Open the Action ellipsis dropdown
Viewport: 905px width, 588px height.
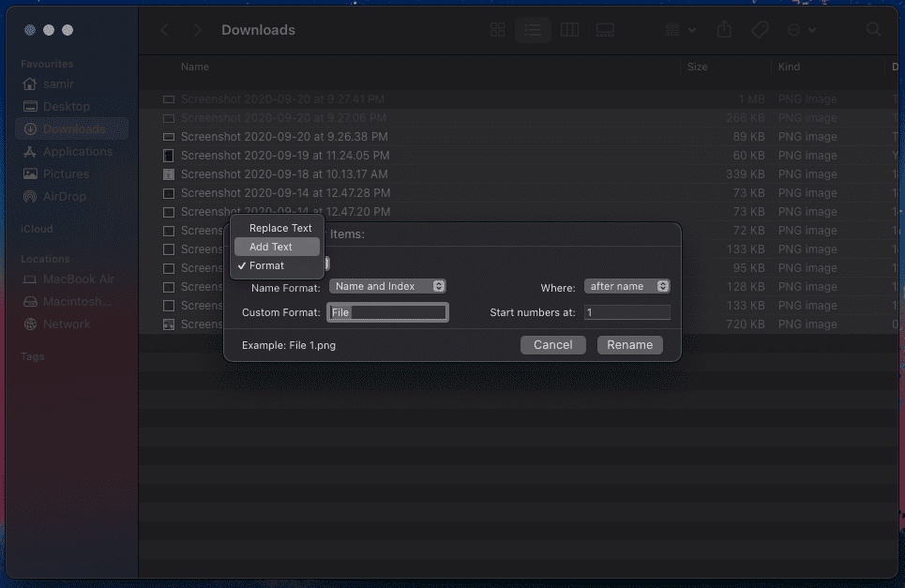[x=801, y=30]
